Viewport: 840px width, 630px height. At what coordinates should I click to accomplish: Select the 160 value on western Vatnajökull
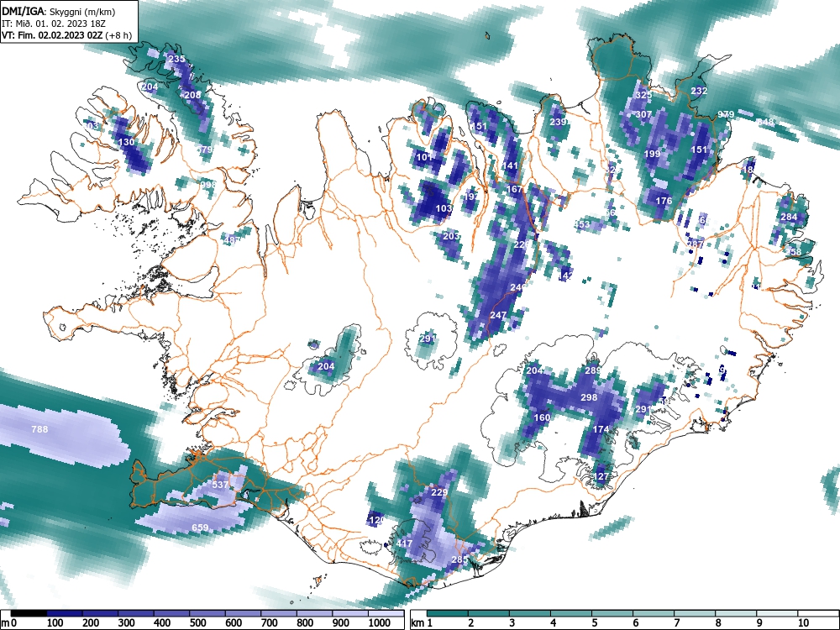(542, 417)
